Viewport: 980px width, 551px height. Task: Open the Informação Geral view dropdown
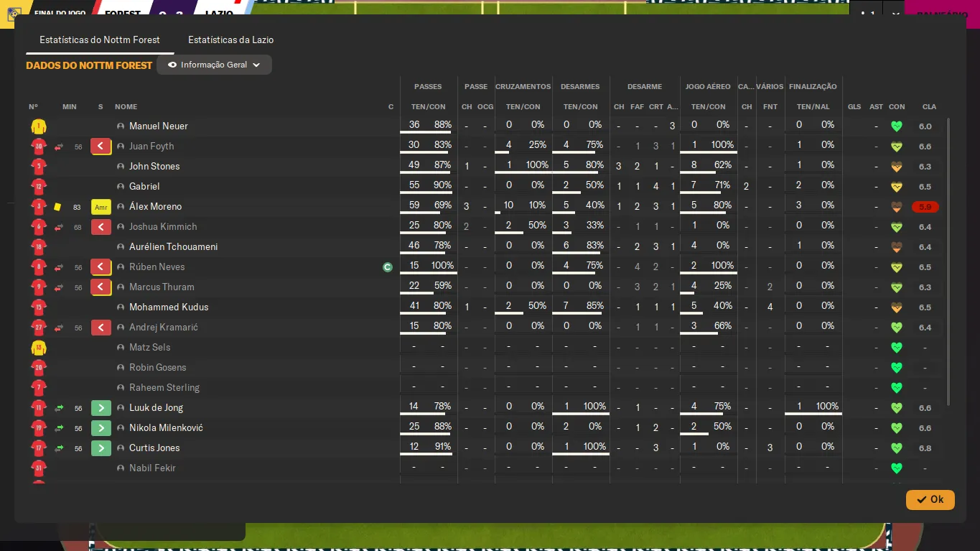pos(214,65)
